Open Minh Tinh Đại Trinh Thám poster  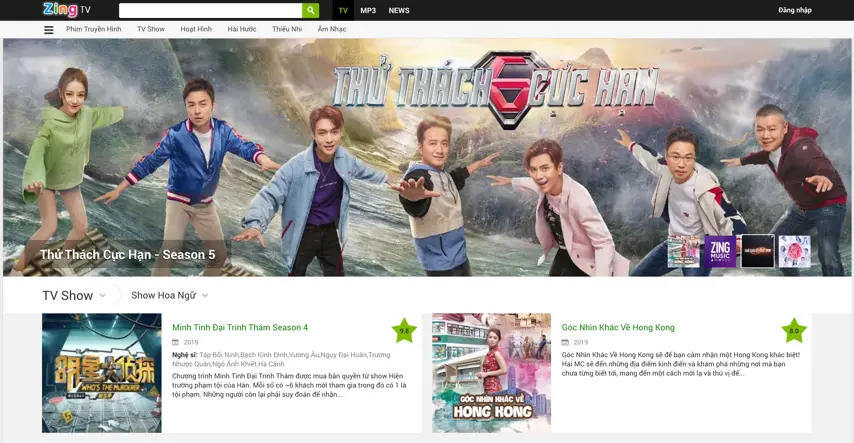point(102,373)
